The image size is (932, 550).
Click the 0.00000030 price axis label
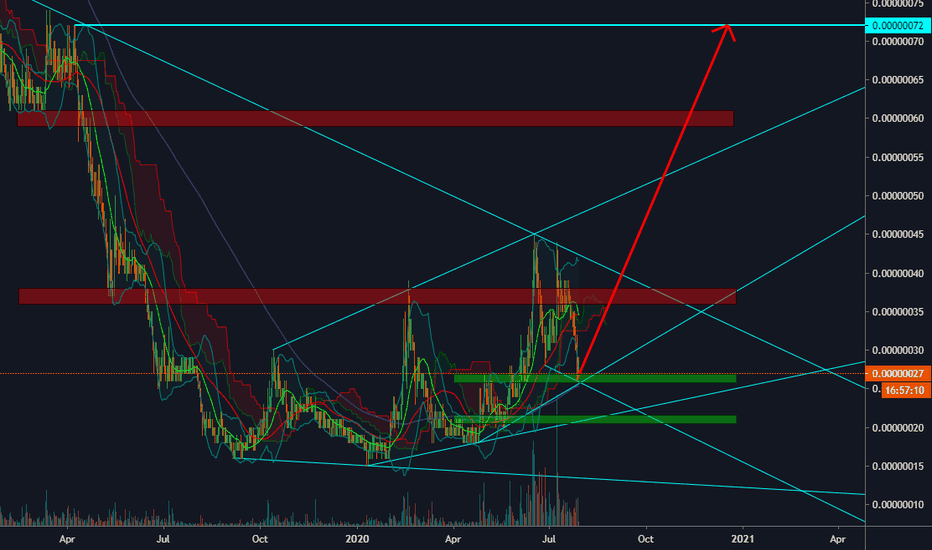pos(898,350)
